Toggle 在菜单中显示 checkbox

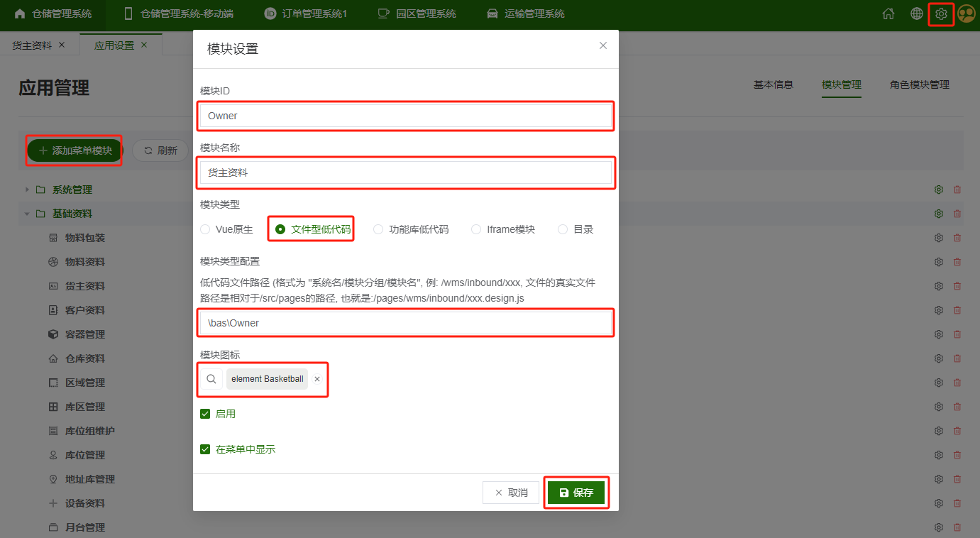click(205, 449)
